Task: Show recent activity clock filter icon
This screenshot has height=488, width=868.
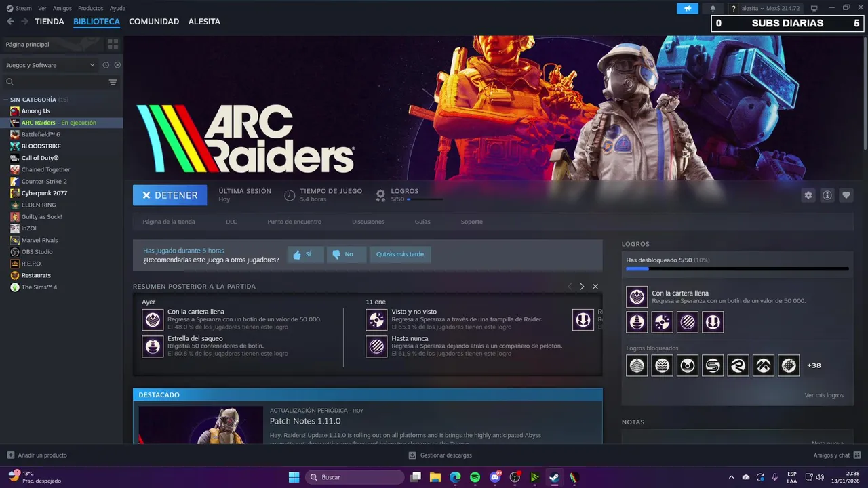Action: pos(106,65)
